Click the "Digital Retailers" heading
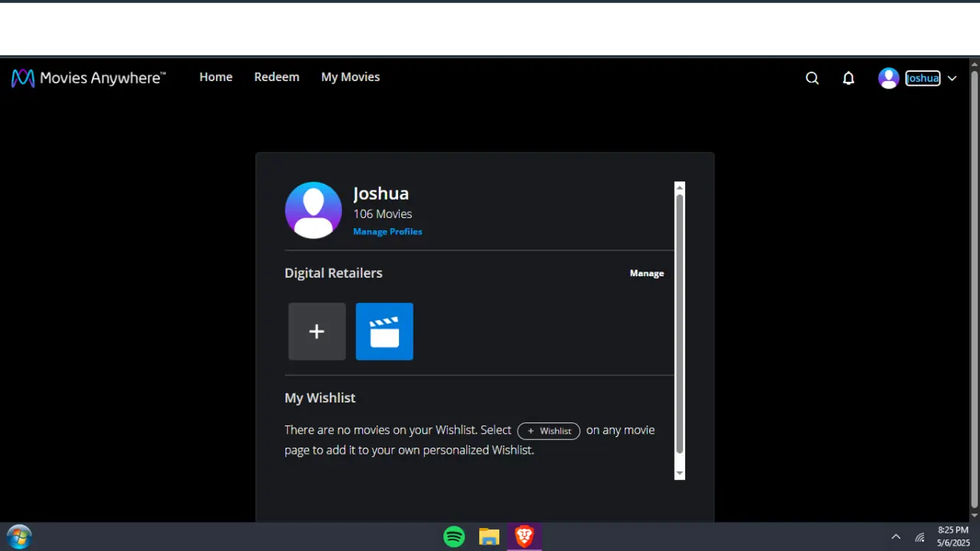This screenshot has width=980, height=551. [333, 273]
